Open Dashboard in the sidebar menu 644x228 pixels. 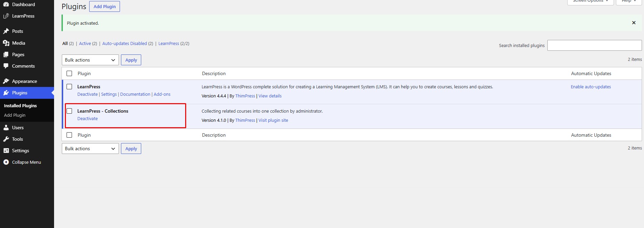[x=23, y=4]
